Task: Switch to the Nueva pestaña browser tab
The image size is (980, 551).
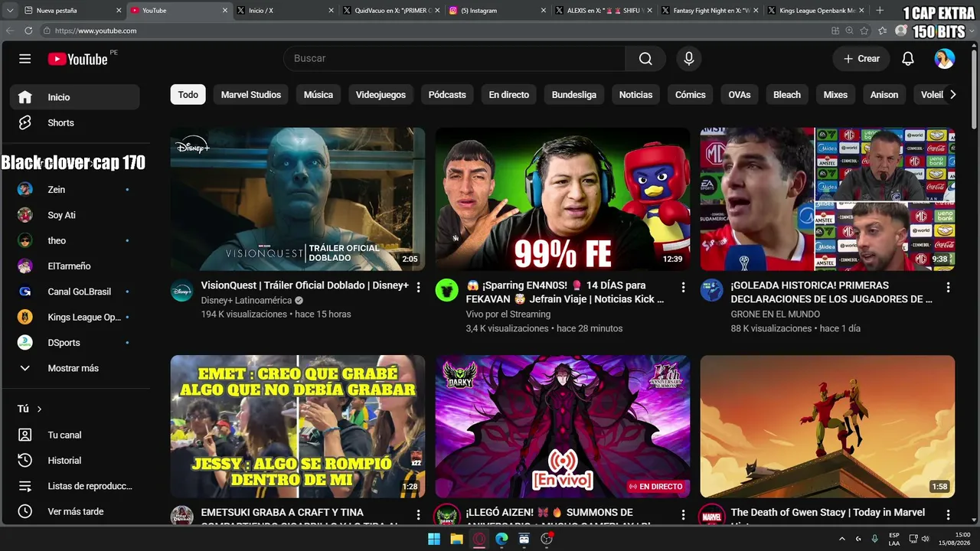Action: (x=73, y=11)
